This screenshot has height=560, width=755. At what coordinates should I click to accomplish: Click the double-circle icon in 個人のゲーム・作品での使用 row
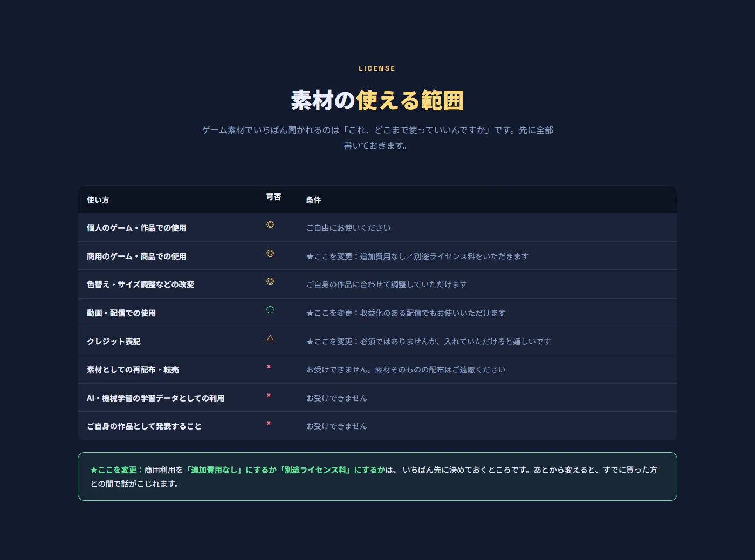pos(270,225)
